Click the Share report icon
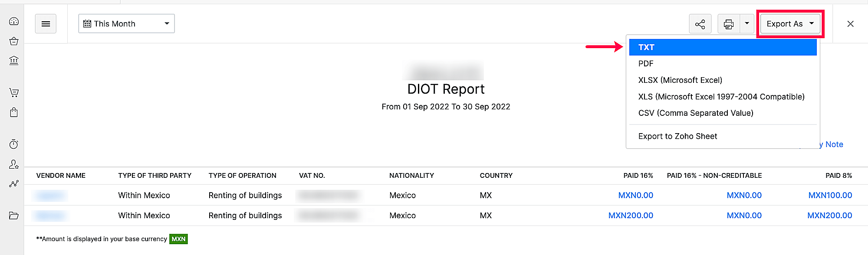The image size is (868, 255). coord(700,24)
